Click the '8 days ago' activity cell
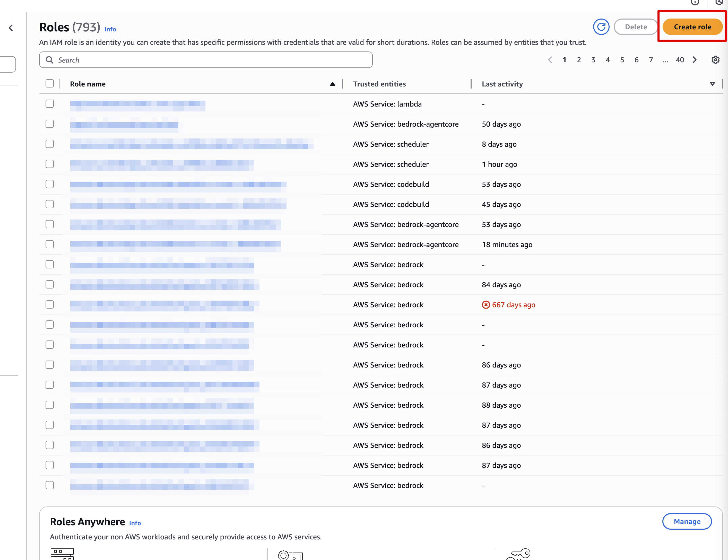Viewport: 728px width, 560px height. (499, 144)
